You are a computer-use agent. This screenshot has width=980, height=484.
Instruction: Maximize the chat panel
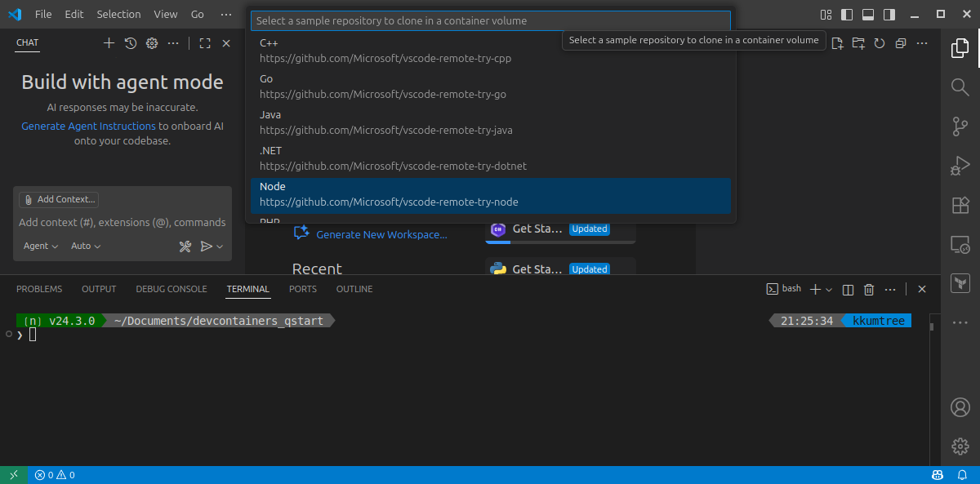(205, 43)
